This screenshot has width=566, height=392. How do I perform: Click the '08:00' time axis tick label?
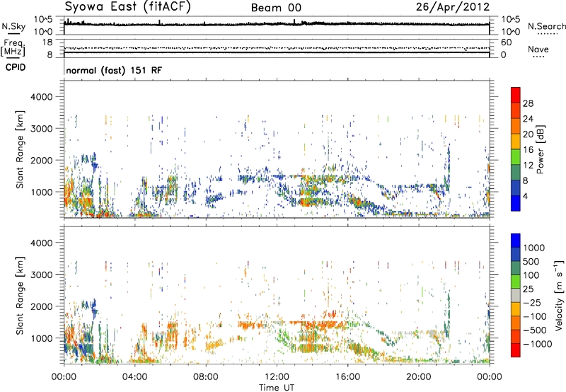point(206,377)
